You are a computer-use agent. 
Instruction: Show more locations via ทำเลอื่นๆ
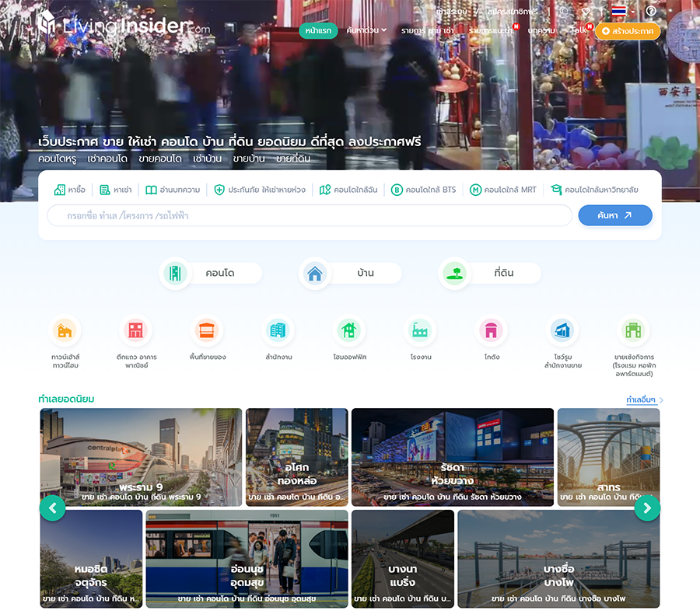(645, 400)
